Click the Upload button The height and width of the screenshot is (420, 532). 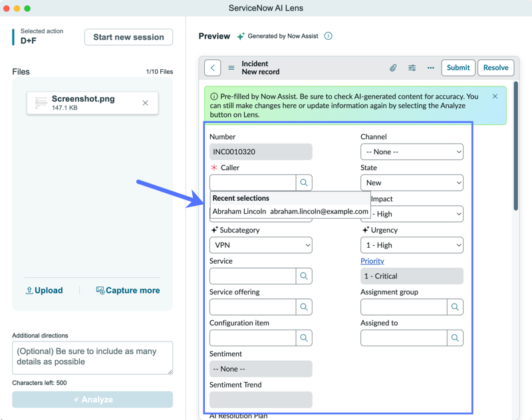[44, 290]
